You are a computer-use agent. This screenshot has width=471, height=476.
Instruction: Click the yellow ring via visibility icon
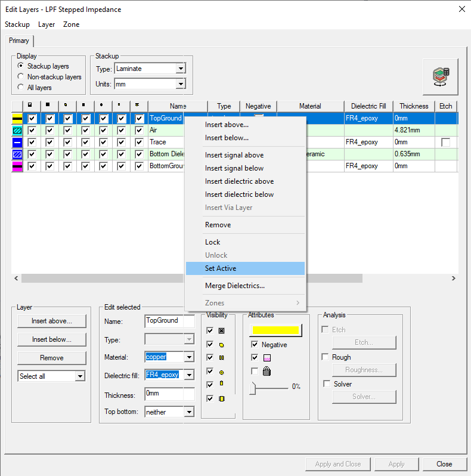(222, 372)
